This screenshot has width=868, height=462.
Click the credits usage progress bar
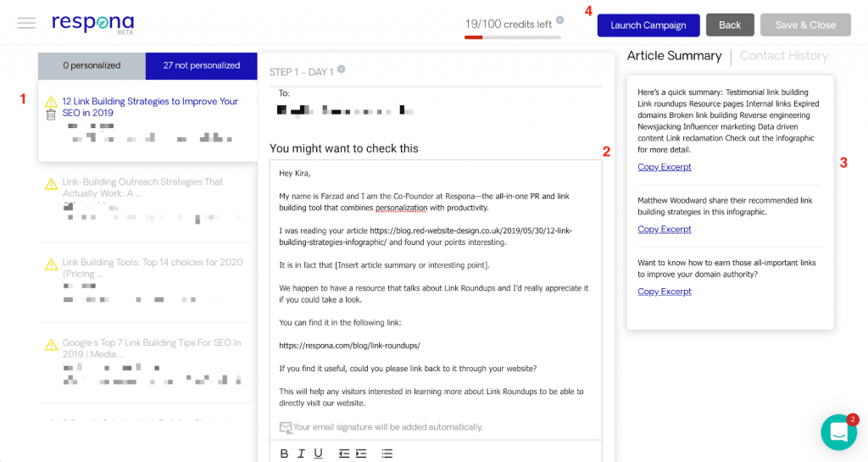tap(513, 37)
